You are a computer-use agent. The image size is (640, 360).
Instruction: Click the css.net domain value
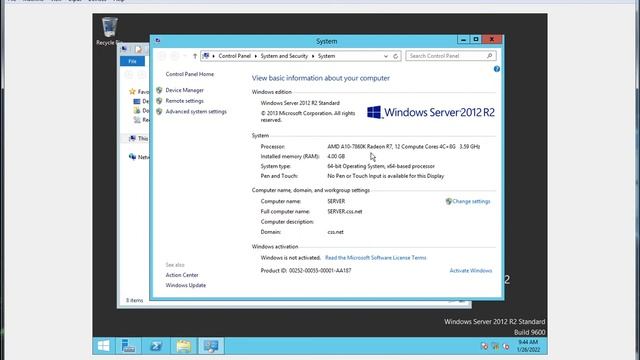pyautogui.click(x=336, y=232)
